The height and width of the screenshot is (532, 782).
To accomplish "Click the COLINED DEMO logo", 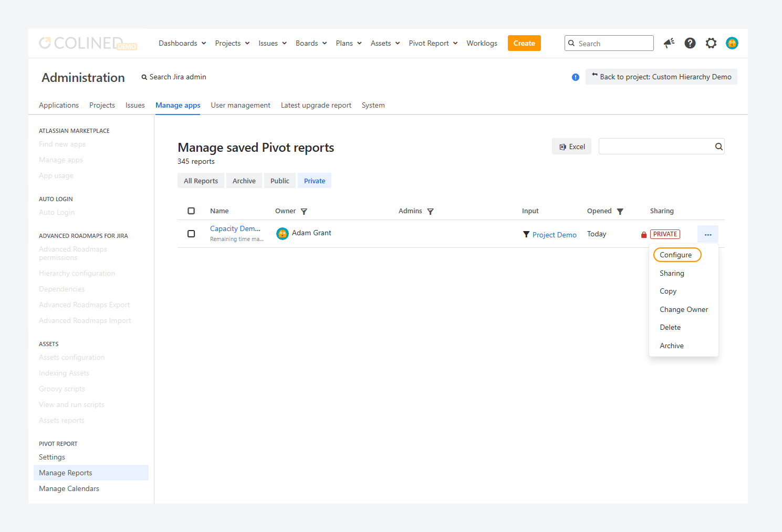I will (88, 43).
